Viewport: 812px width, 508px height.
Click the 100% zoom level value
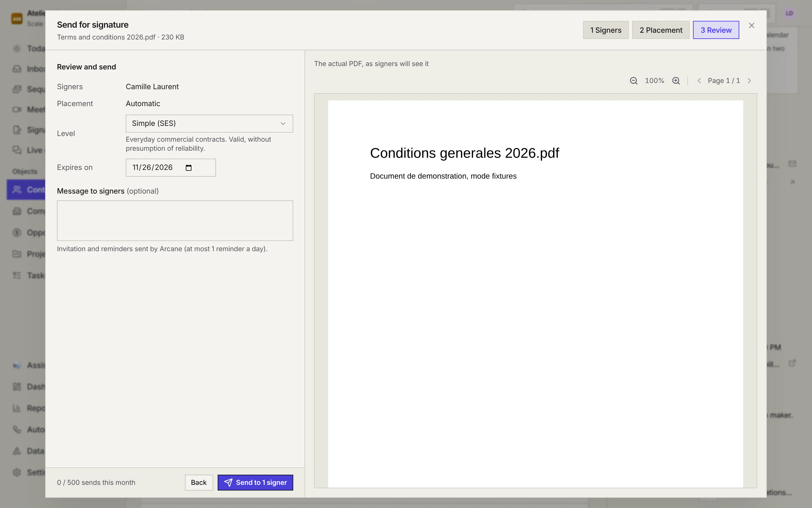coord(654,81)
